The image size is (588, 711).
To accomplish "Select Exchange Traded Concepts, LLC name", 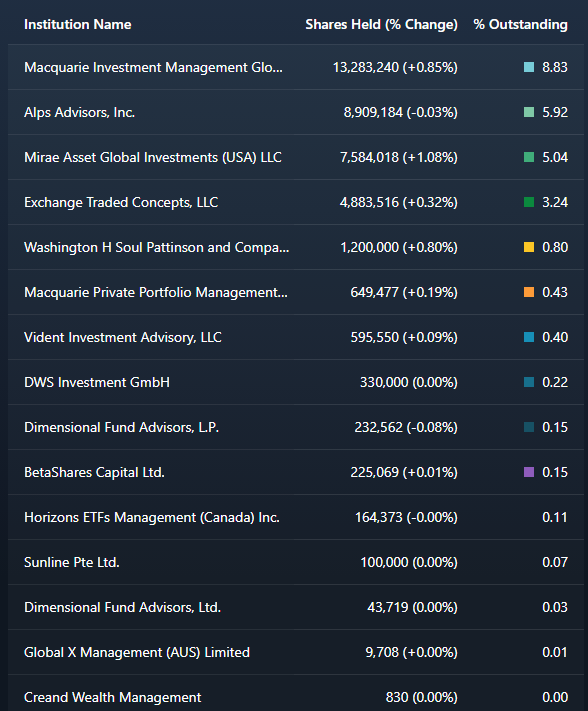I will click(x=121, y=202).
